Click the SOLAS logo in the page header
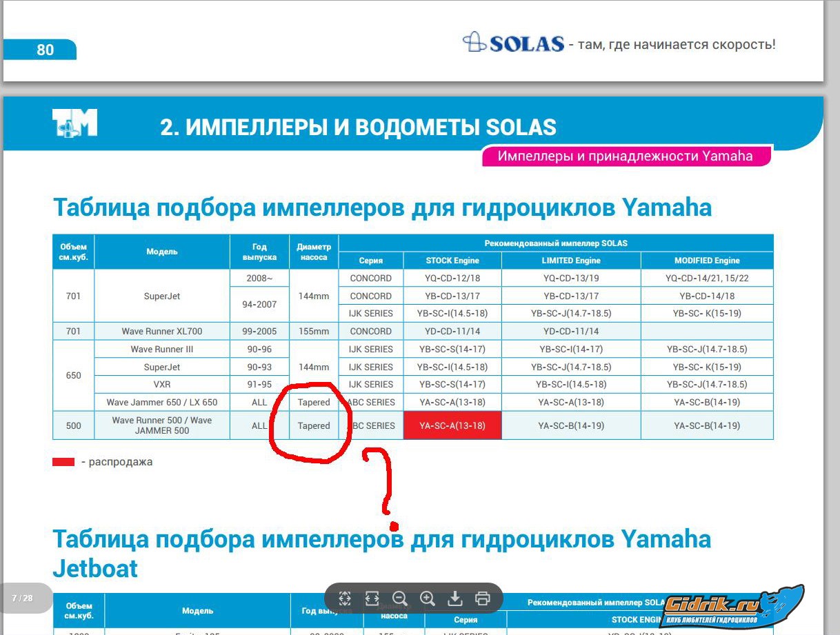The width and height of the screenshot is (840, 635). click(x=514, y=43)
